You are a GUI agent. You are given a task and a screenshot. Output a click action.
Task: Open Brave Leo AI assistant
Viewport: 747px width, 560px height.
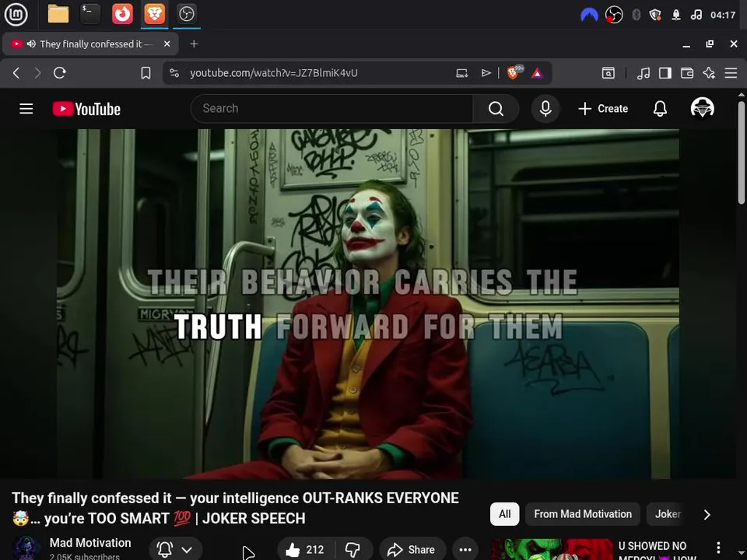click(x=709, y=73)
